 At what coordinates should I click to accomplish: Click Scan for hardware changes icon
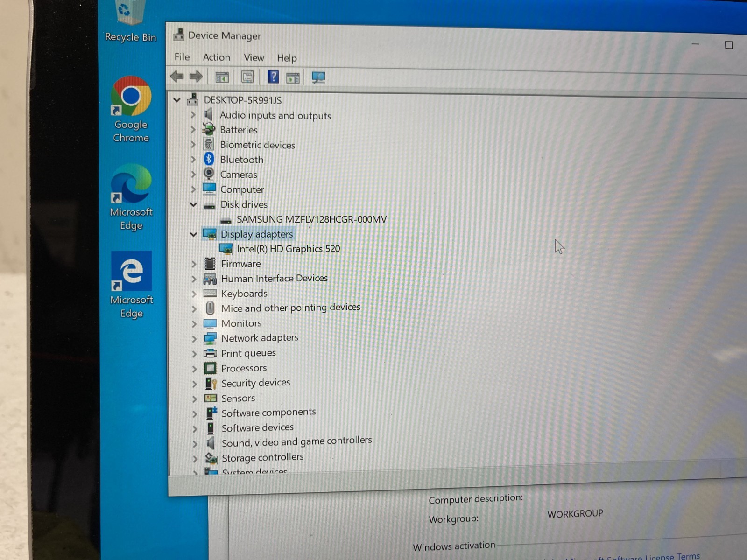pyautogui.click(x=318, y=77)
